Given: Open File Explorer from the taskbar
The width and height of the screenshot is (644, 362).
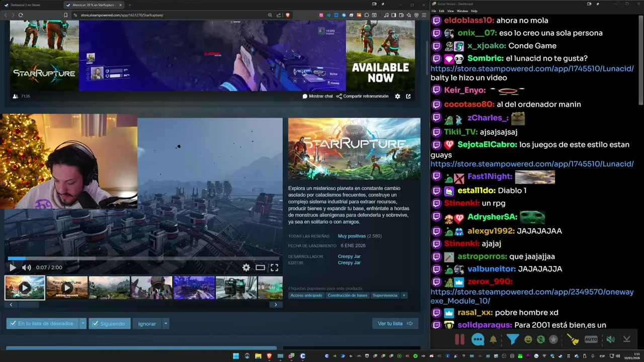Looking at the screenshot, I should [258, 356].
